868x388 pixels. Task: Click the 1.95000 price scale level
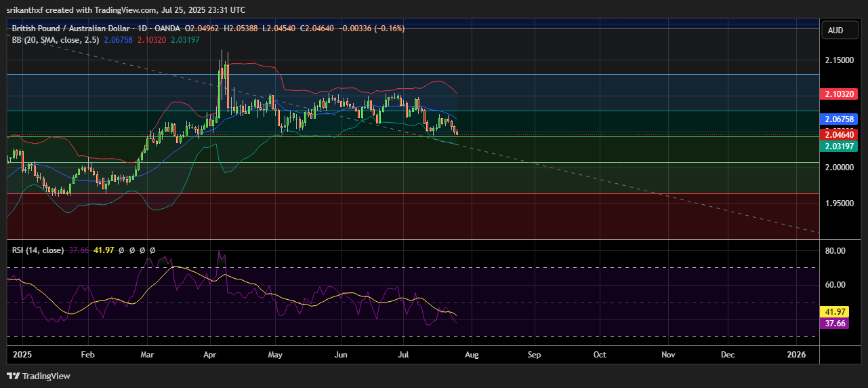(x=839, y=203)
